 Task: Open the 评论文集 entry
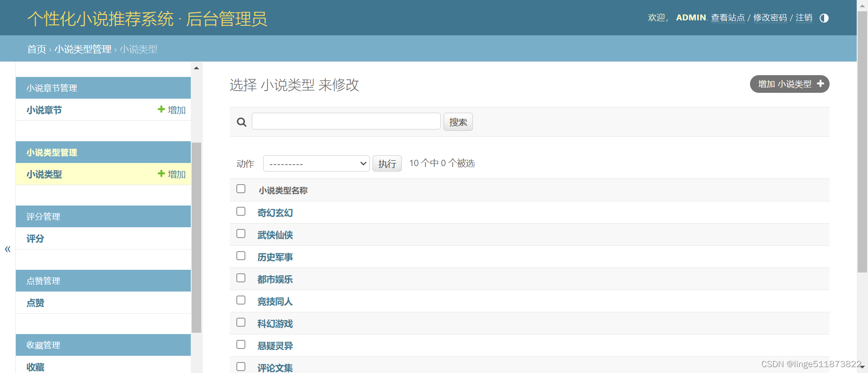275,368
